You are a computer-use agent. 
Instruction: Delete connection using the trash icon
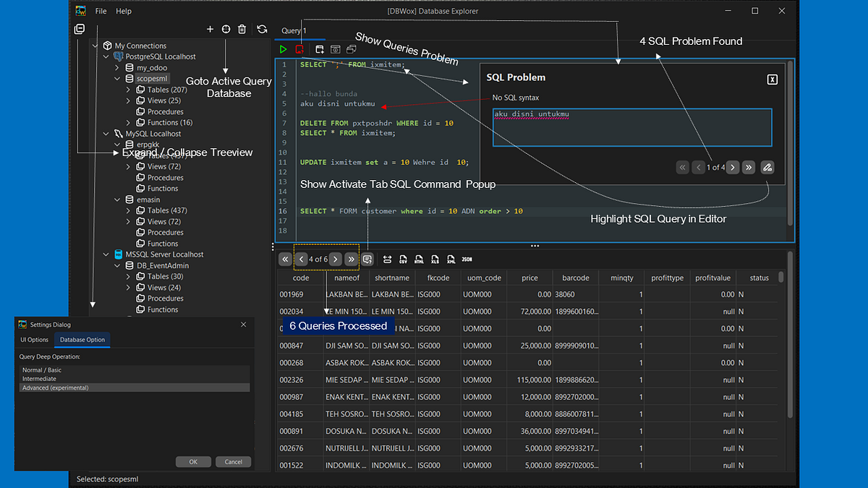coord(242,30)
